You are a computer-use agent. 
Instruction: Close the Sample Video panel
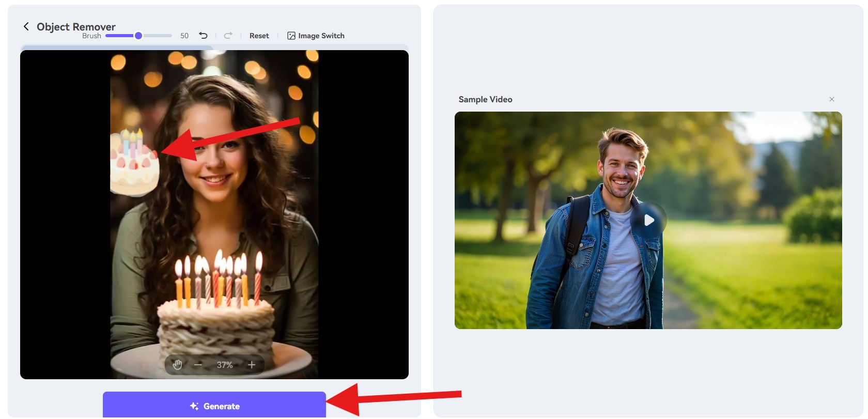coord(832,99)
